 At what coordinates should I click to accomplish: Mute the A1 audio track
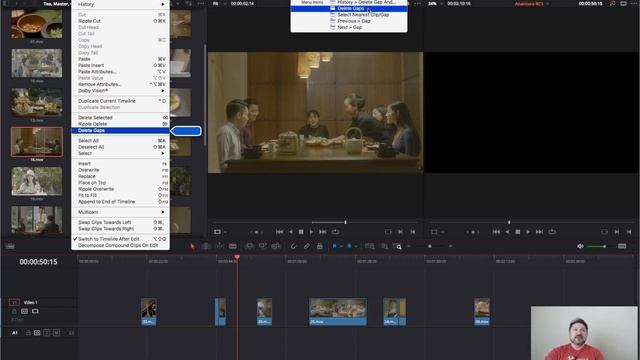click(56, 333)
